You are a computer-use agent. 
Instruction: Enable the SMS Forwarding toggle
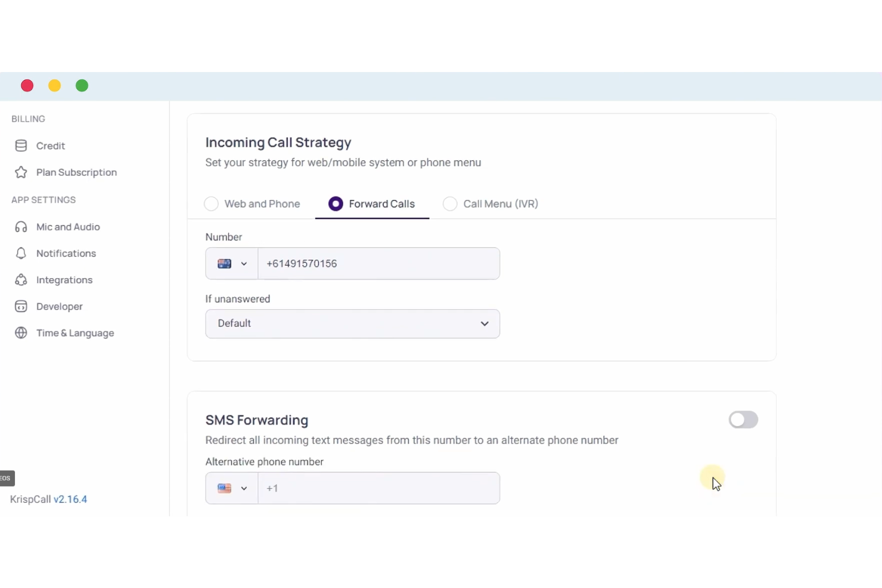[x=743, y=419]
